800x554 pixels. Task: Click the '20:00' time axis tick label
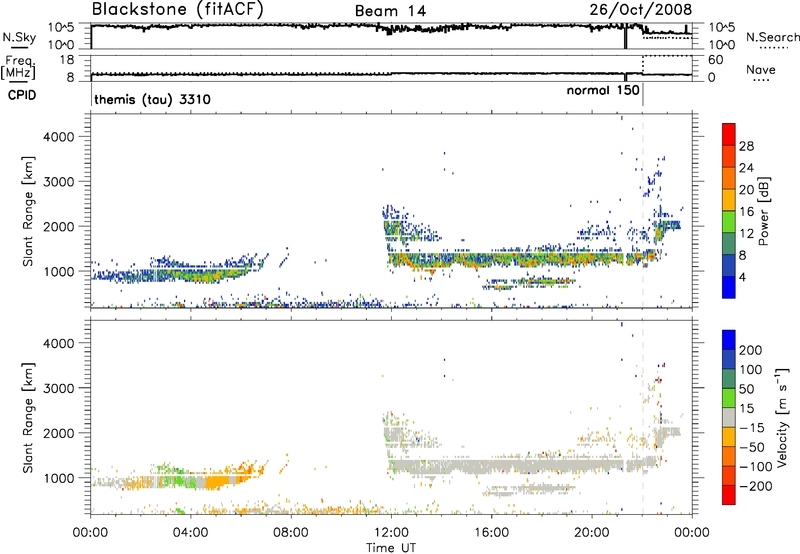pos(592,533)
